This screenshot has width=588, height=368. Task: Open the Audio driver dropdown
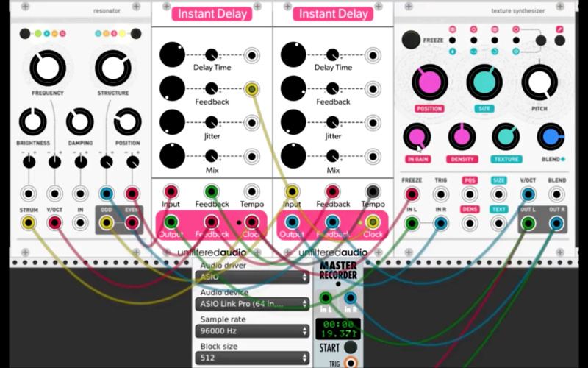(251, 277)
